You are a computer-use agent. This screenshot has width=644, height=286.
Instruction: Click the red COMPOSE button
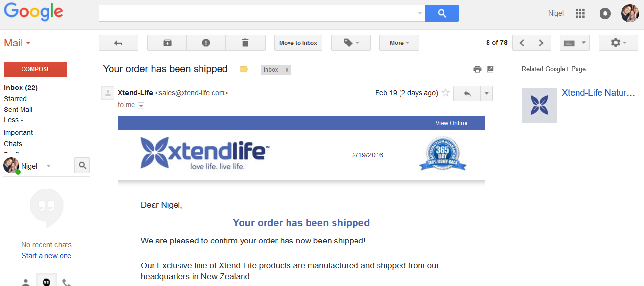(36, 69)
